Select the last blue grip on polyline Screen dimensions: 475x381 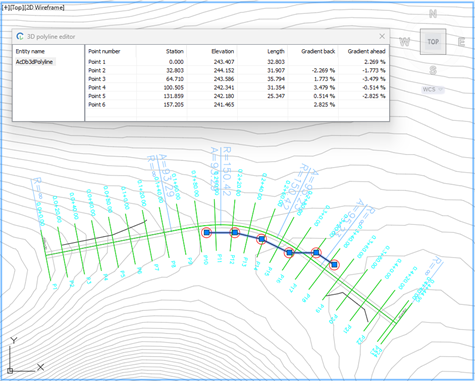click(x=334, y=265)
